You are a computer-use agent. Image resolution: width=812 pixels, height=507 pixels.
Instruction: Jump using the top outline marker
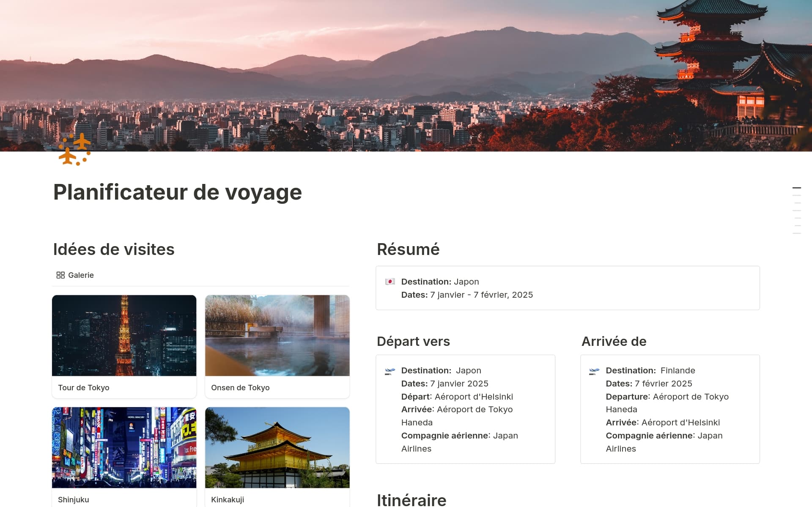click(x=796, y=188)
